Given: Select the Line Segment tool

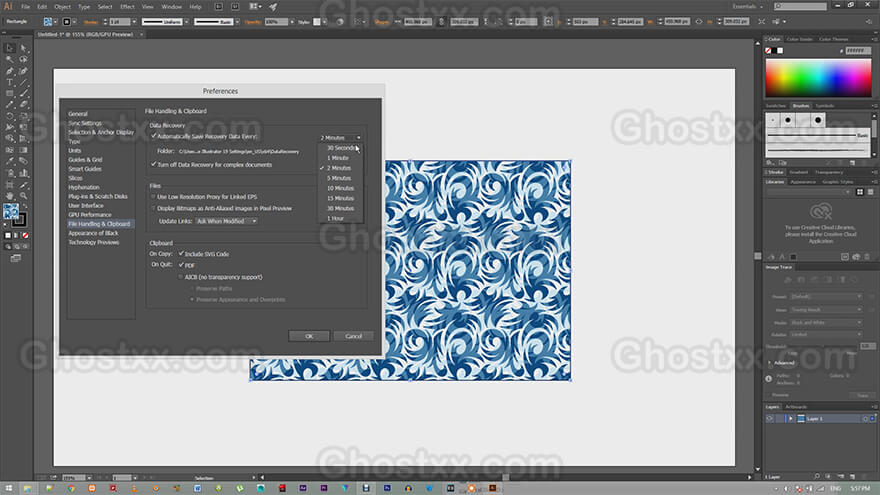Looking at the screenshot, I should (x=24, y=82).
